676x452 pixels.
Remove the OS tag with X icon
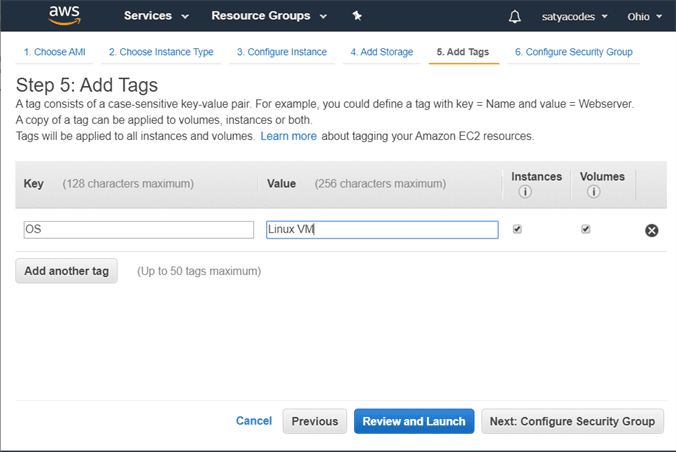coord(651,230)
